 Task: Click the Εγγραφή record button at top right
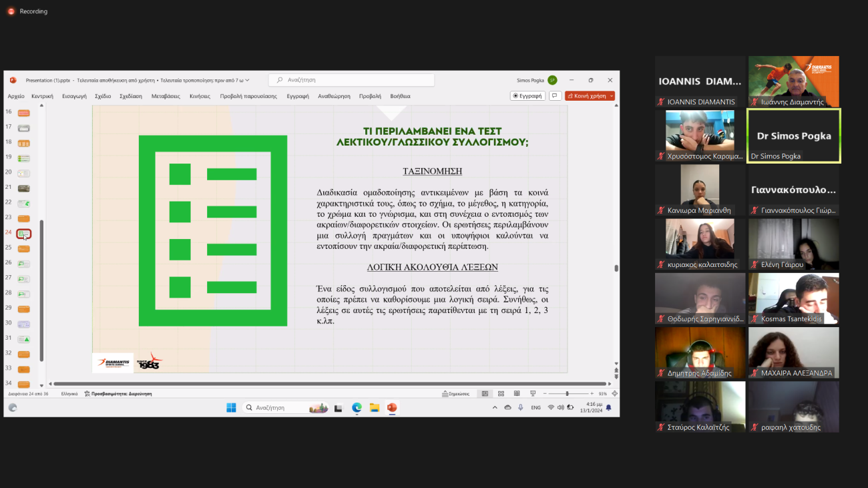[x=527, y=96]
